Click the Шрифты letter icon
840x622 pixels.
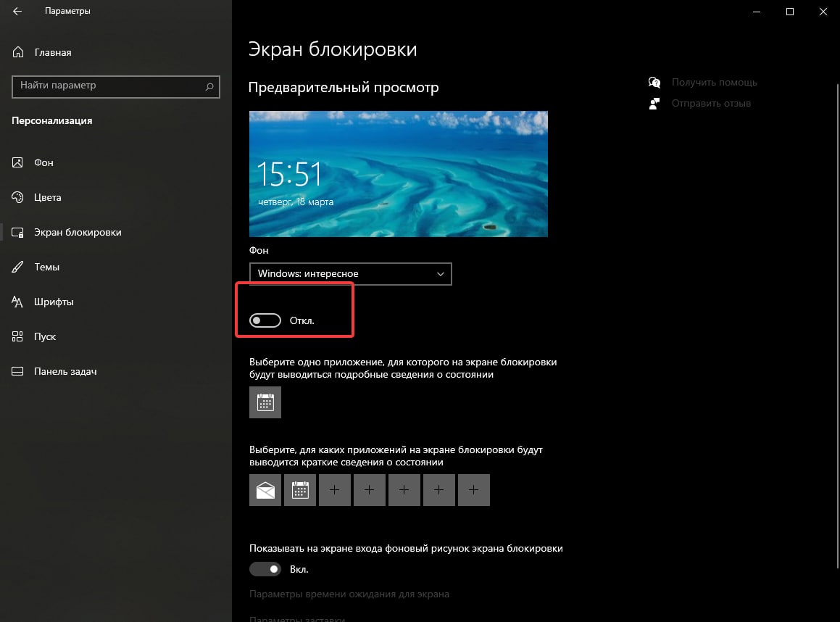17,302
